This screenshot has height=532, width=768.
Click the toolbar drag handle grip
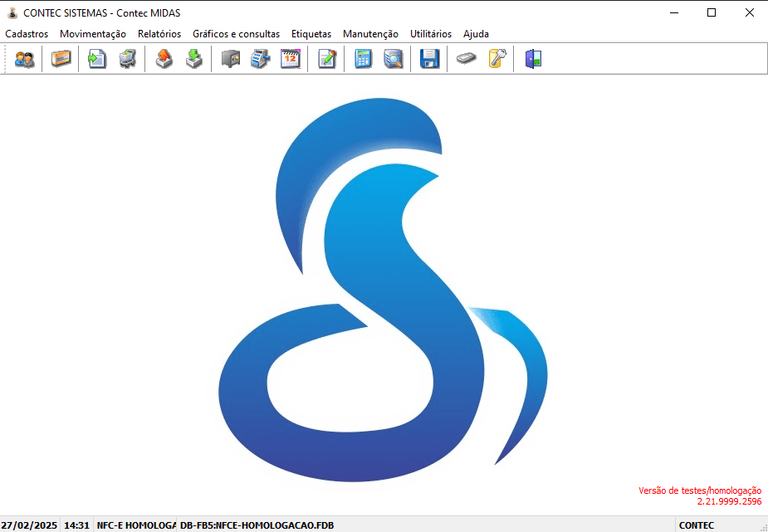click(5, 59)
